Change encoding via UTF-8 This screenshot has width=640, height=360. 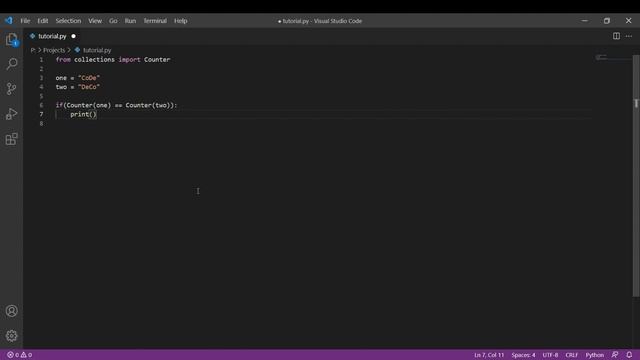[x=550, y=355]
